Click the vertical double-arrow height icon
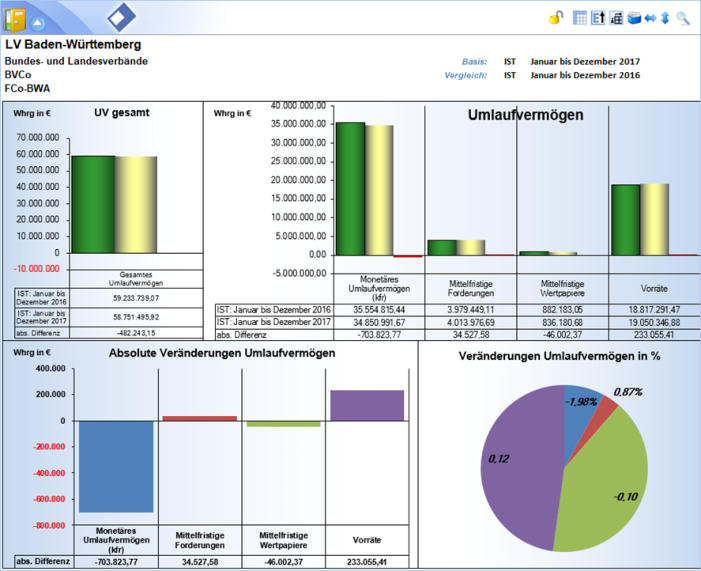The image size is (701, 571). pos(665,18)
